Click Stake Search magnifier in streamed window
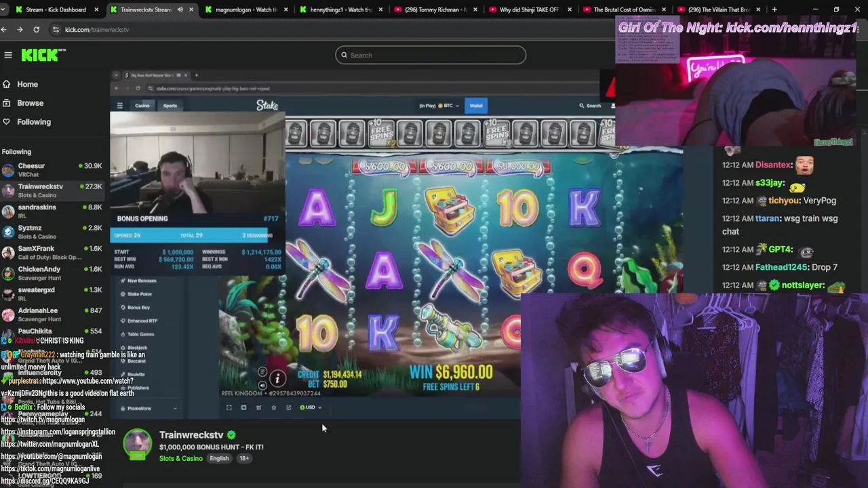Screen dimensions: 868x488 point(582,106)
